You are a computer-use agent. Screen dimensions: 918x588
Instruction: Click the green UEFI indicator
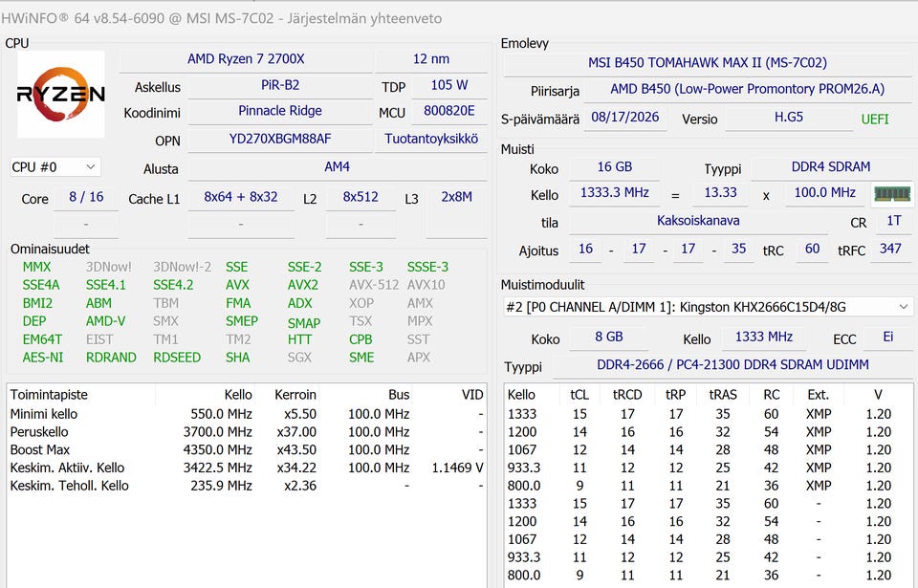pyautogui.click(x=875, y=120)
